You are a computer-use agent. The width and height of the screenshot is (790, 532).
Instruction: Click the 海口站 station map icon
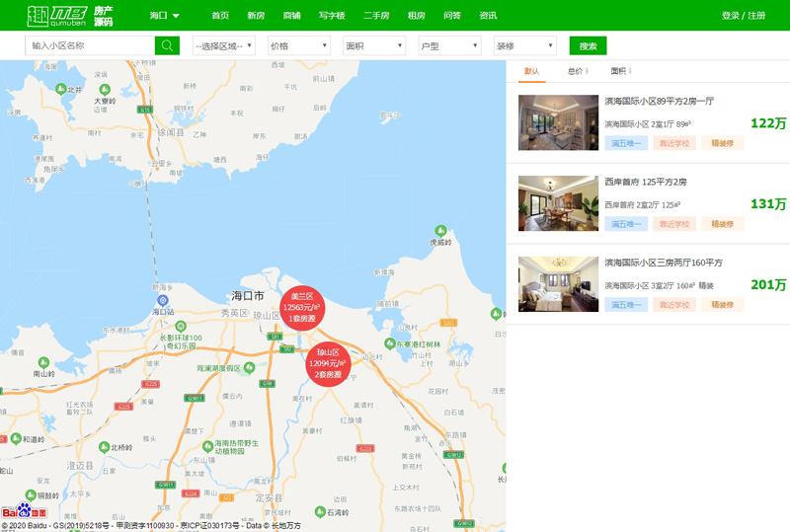pyautogui.click(x=164, y=300)
